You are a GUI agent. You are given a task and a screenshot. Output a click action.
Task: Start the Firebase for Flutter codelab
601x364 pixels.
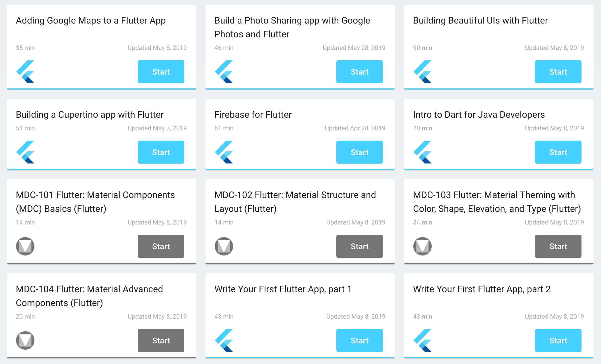(359, 152)
